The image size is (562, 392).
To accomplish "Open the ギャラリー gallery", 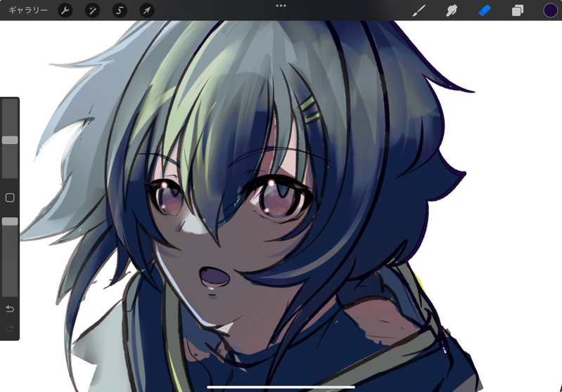I will [x=28, y=11].
